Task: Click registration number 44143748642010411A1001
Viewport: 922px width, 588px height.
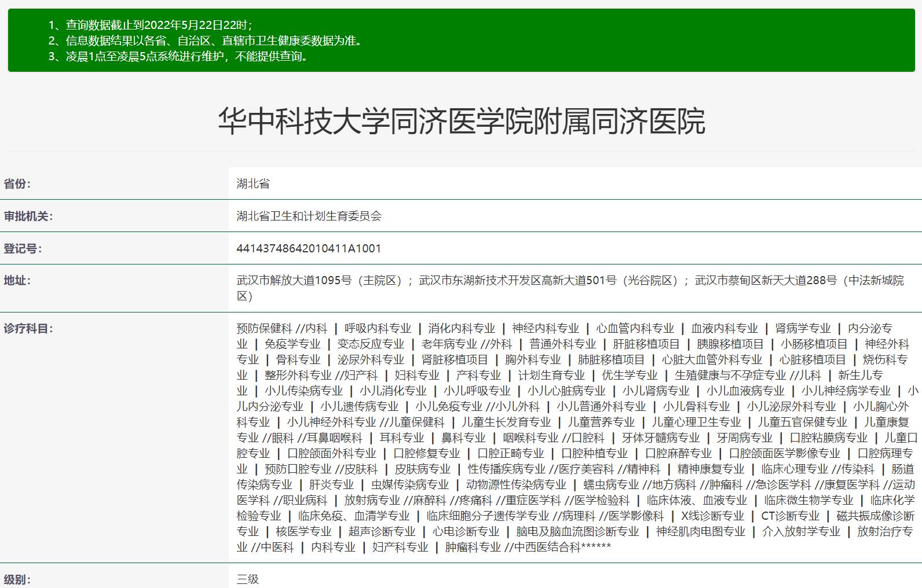Action: click(309, 249)
